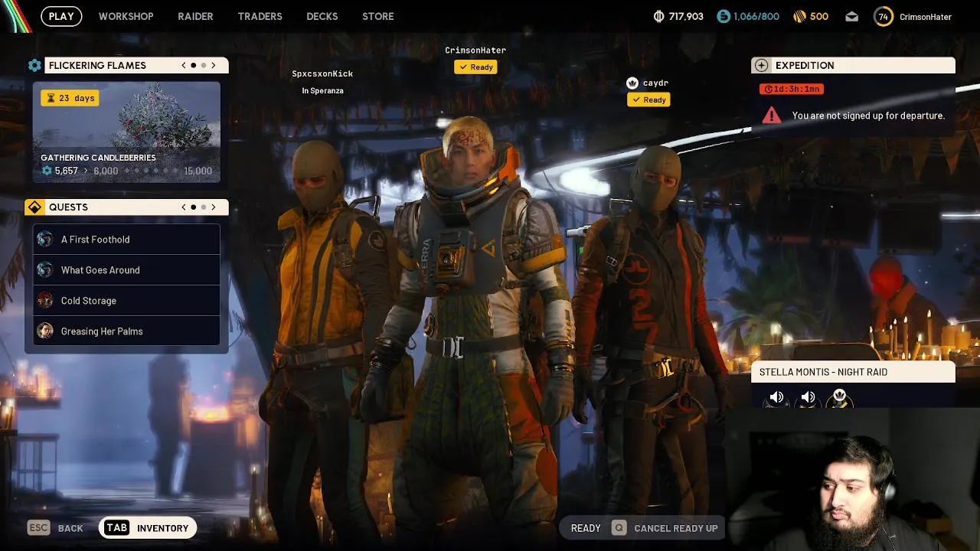This screenshot has height=551, width=980.
Task: Select player name caydr
Action: [x=656, y=83]
